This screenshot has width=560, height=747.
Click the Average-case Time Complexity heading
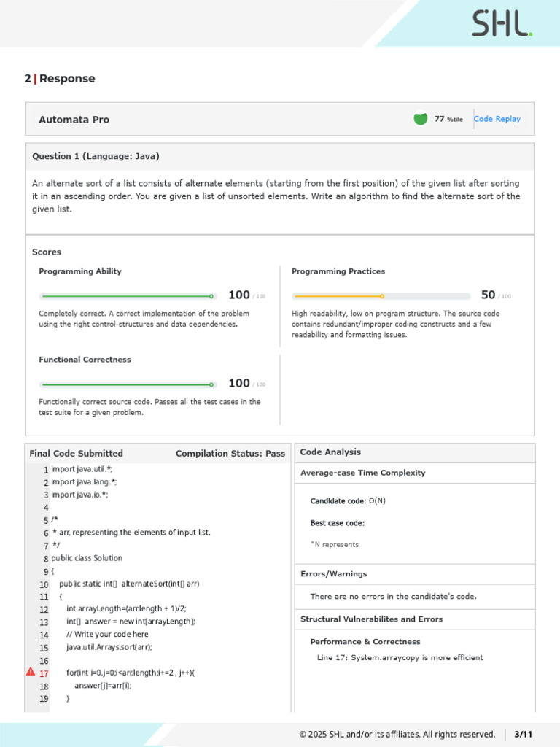pyautogui.click(x=363, y=473)
